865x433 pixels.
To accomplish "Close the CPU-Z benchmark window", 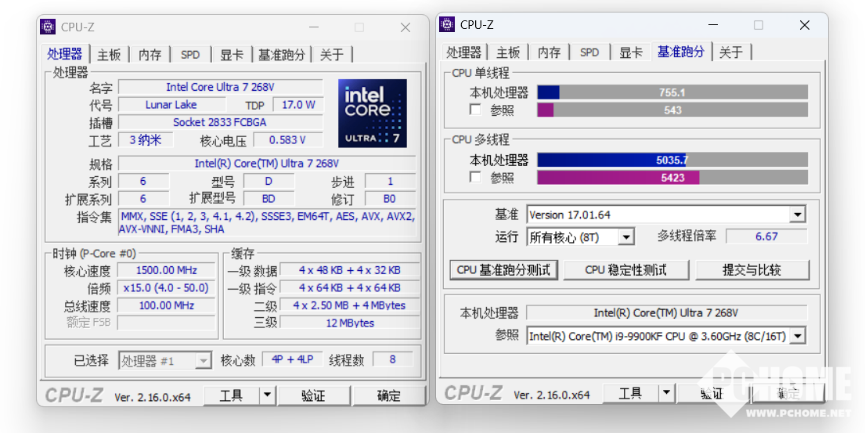I will click(x=804, y=25).
